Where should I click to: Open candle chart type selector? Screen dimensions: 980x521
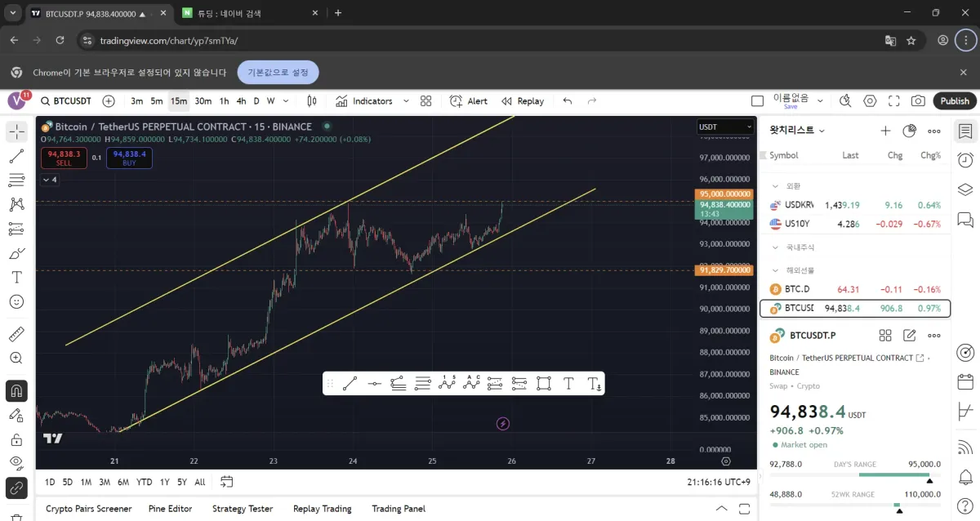point(311,101)
